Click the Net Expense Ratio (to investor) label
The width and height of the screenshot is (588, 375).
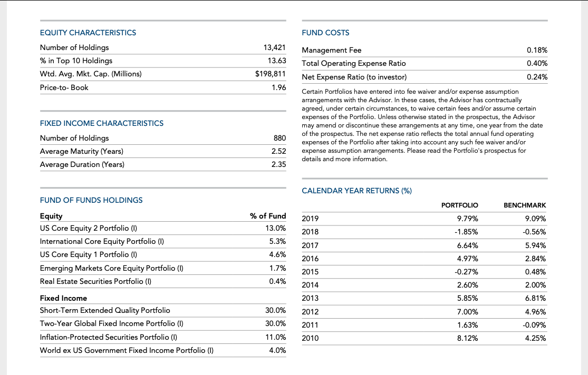[354, 77]
